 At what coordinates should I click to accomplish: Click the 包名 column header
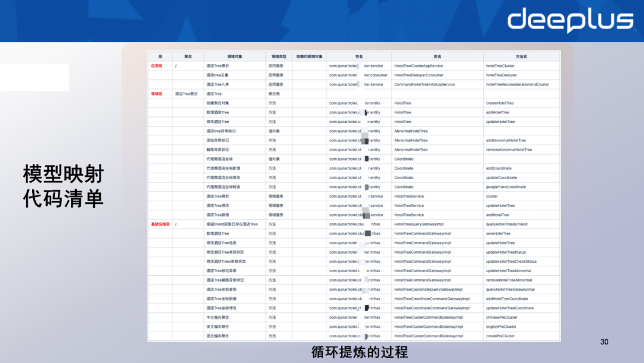(x=358, y=56)
